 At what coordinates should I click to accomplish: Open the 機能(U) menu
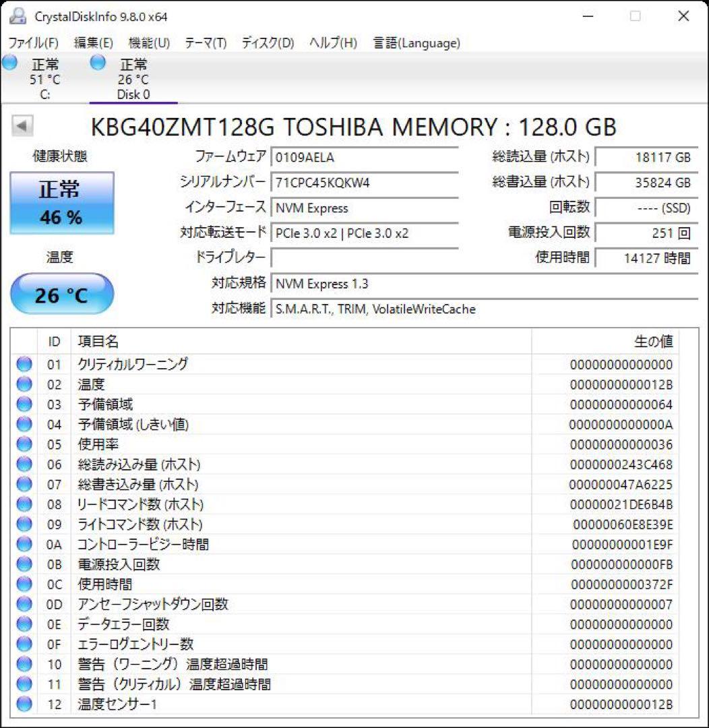coord(149,42)
